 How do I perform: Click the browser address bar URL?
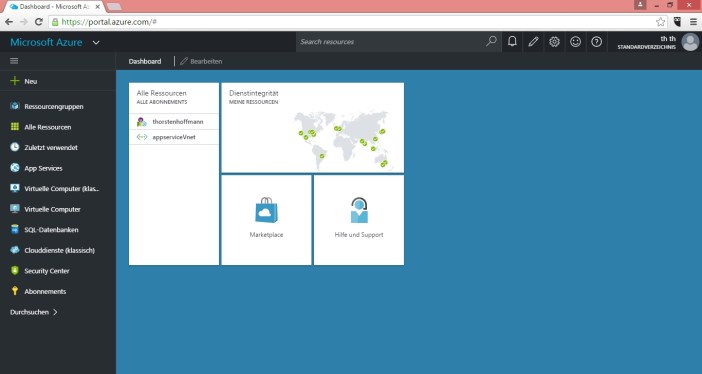point(109,21)
